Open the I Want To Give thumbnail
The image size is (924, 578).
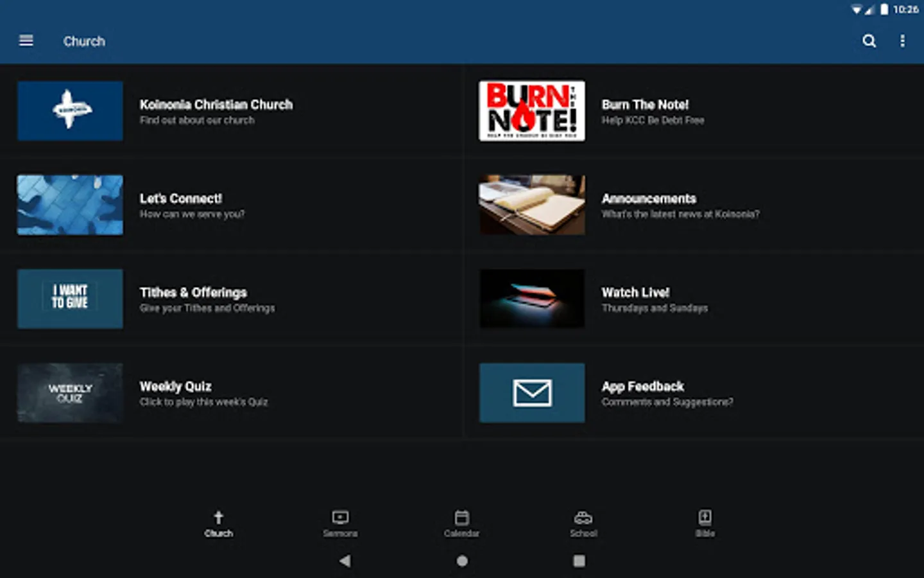pyautogui.click(x=70, y=299)
